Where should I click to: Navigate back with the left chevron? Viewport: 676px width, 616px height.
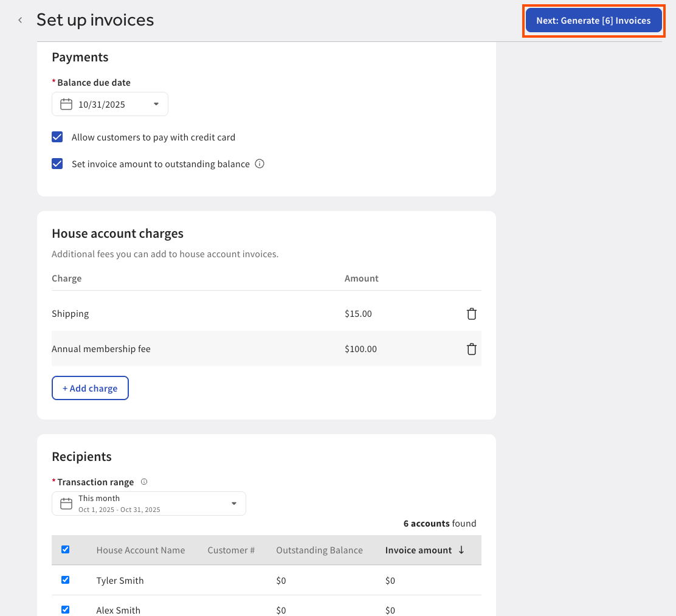[19, 19]
